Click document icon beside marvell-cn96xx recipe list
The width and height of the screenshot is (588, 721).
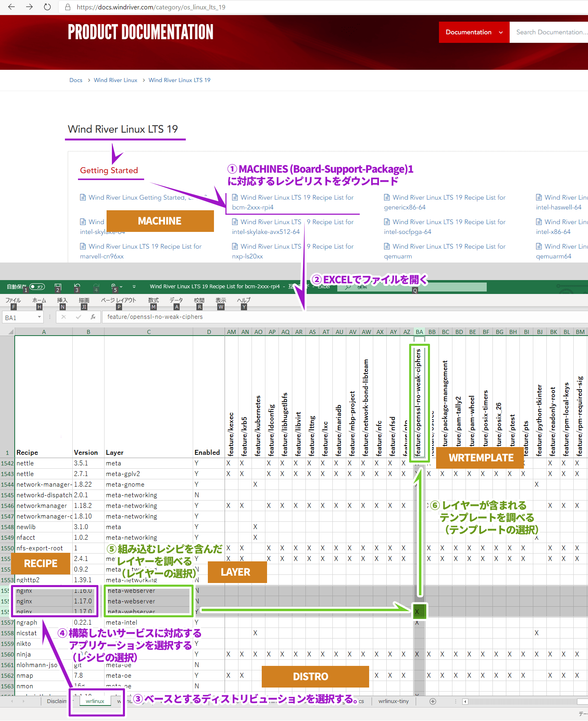coord(83,246)
